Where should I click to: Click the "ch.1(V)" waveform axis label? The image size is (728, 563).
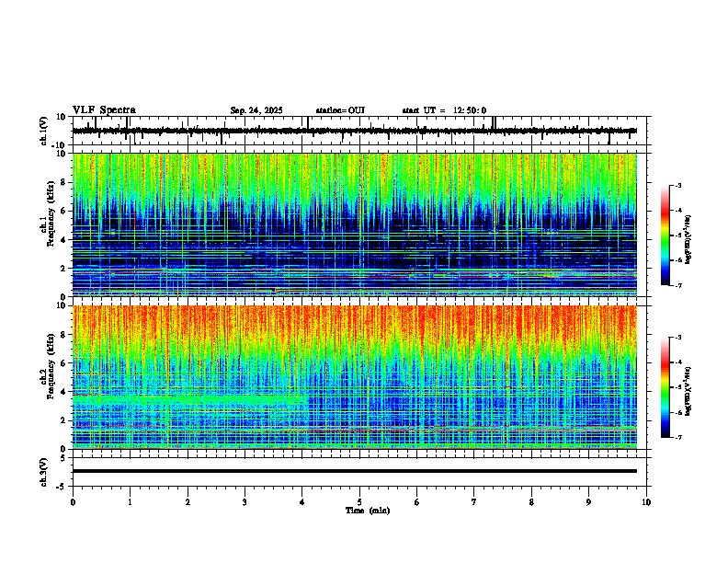coord(44,131)
